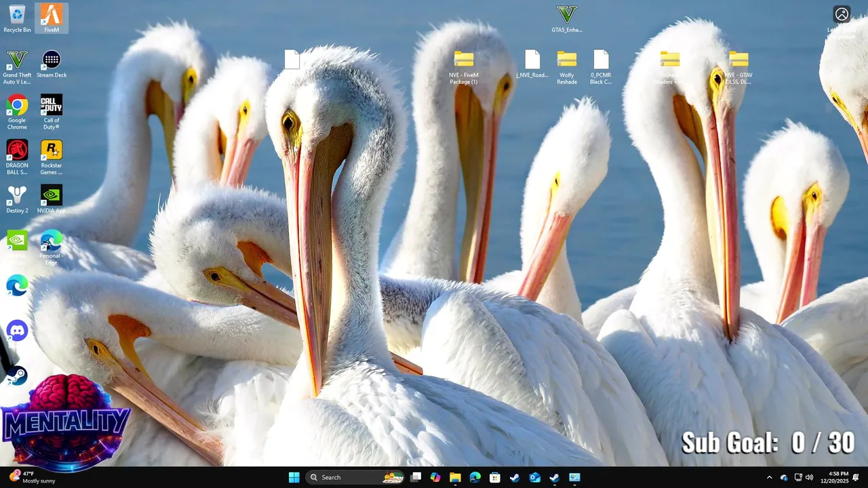
Task: Launch Copilot from the taskbar
Action: [x=435, y=477]
